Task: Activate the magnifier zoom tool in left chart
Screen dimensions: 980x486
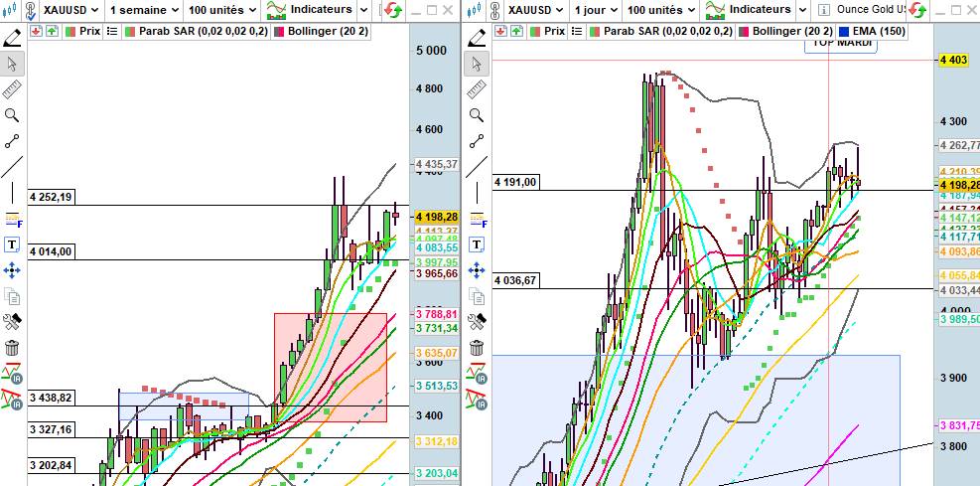Action: click(12, 115)
